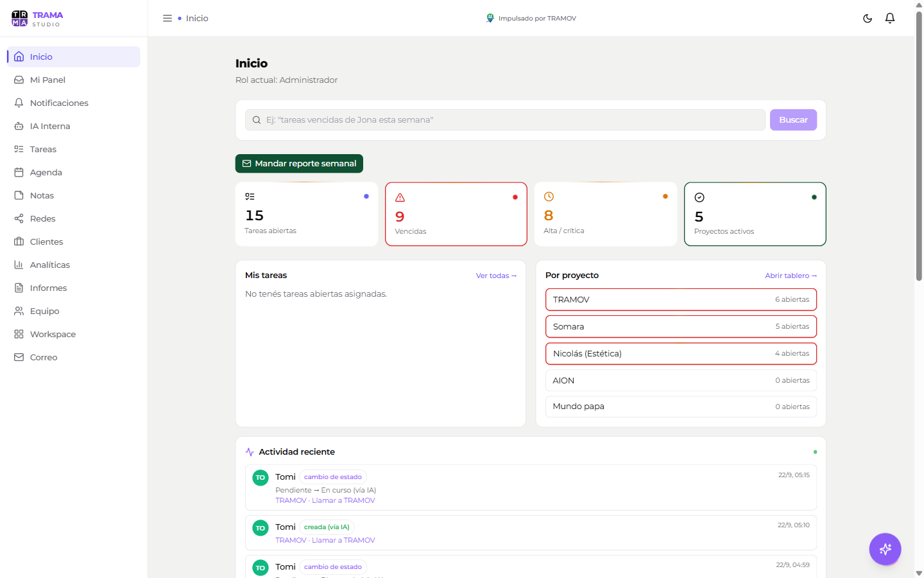
Task: Select Clientes in the sidebar menu
Action: coord(73,241)
